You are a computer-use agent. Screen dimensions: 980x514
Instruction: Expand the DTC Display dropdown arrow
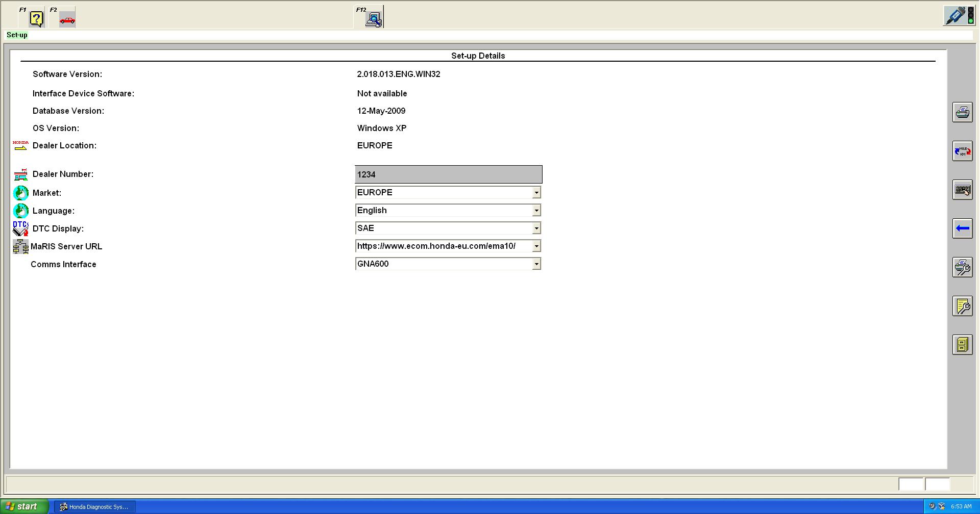pos(536,228)
